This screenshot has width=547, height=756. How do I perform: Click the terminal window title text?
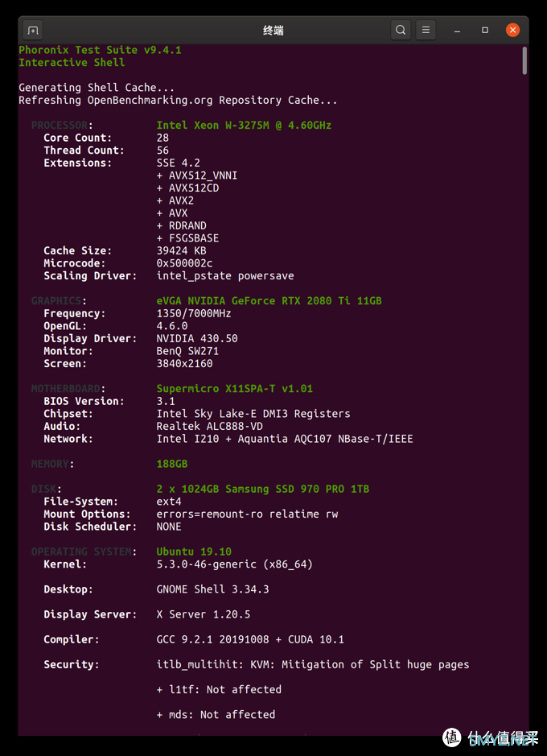pyautogui.click(x=273, y=31)
